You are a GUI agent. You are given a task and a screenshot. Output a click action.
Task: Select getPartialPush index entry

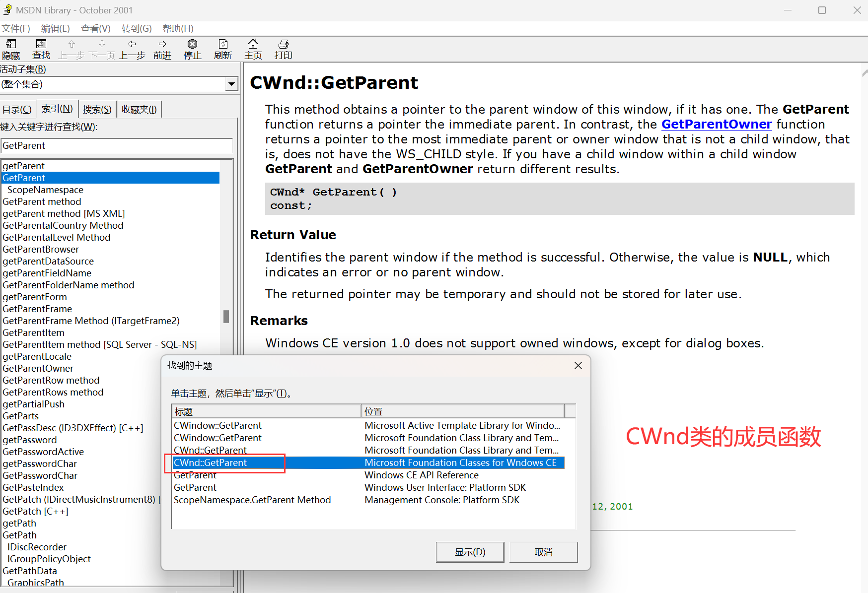click(33, 404)
